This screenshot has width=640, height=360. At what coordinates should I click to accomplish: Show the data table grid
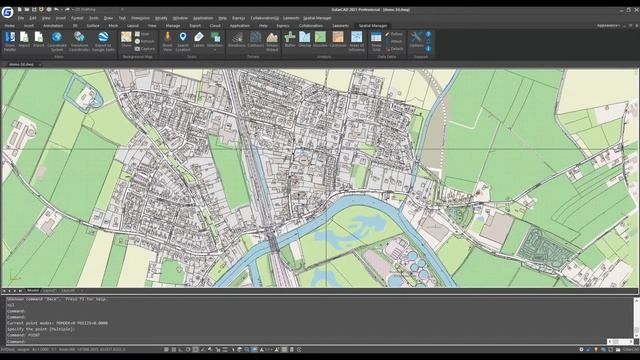pos(376,41)
